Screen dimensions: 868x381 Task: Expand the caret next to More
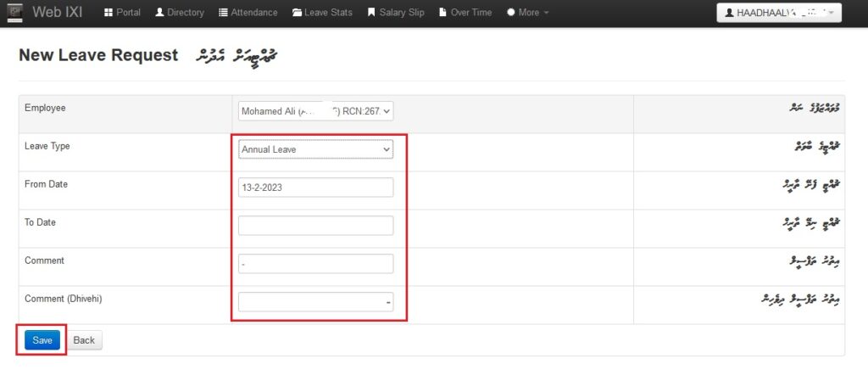coord(546,14)
